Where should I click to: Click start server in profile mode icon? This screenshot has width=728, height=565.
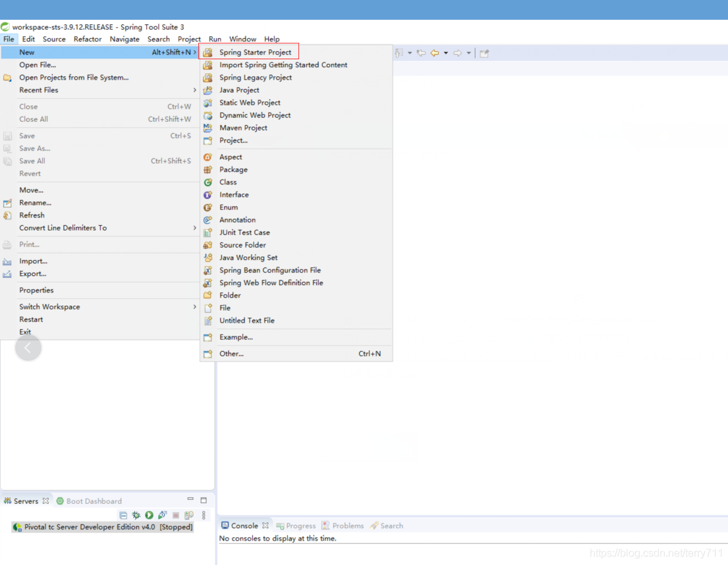point(162,515)
